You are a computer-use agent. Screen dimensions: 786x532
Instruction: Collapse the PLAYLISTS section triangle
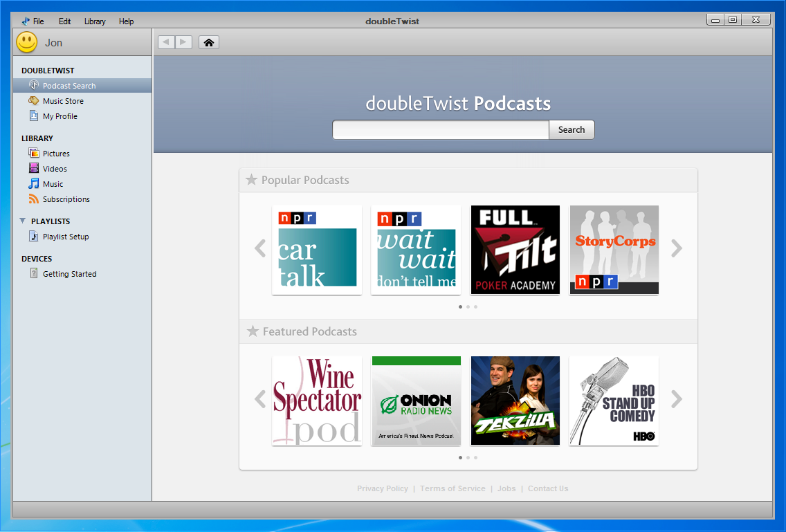pos(23,221)
